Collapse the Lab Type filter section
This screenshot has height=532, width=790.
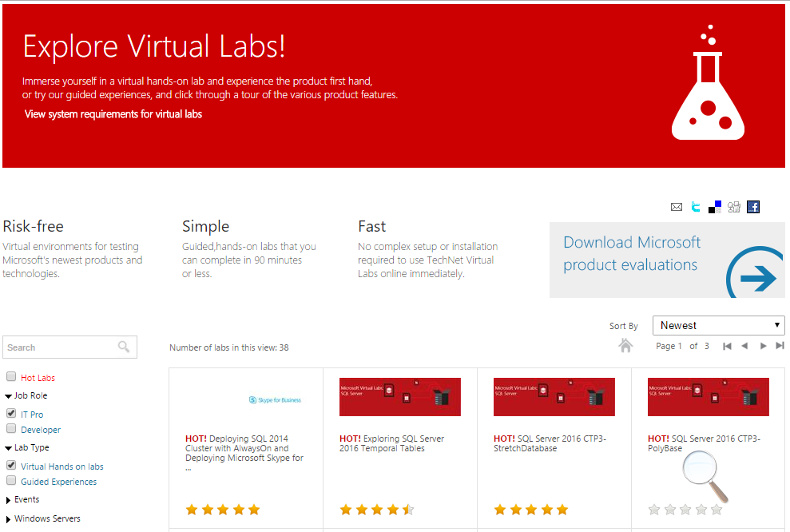click(8, 448)
